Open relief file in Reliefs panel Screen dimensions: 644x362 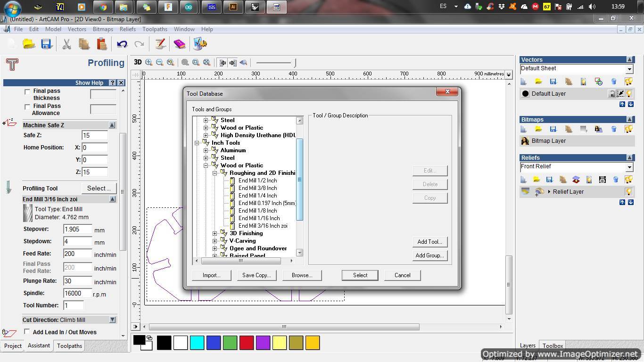pyautogui.click(x=537, y=180)
